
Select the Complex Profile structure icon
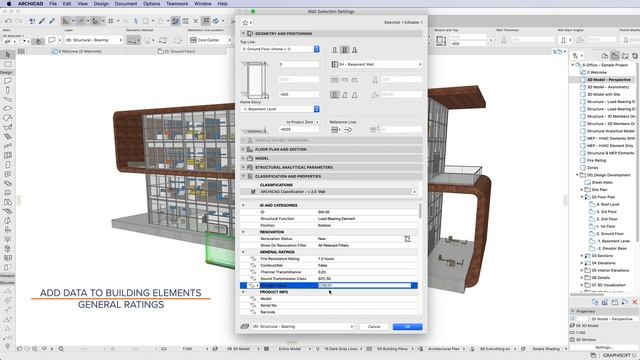354,50
